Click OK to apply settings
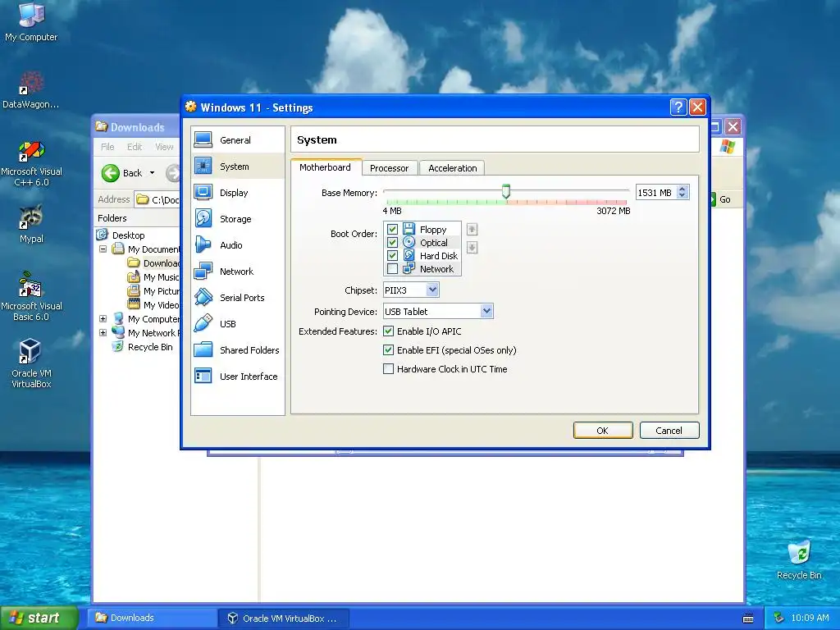The width and height of the screenshot is (840, 630). pos(603,430)
